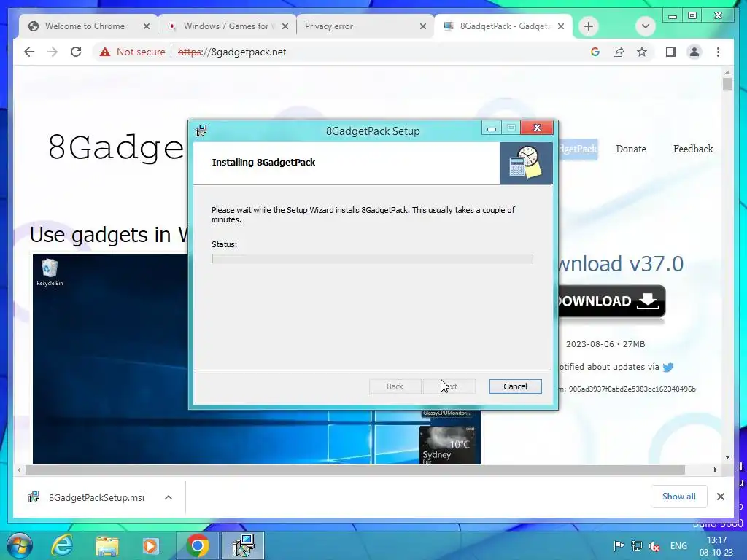Click the address bar URL 8gadgetpack.net

pyautogui.click(x=232, y=52)
